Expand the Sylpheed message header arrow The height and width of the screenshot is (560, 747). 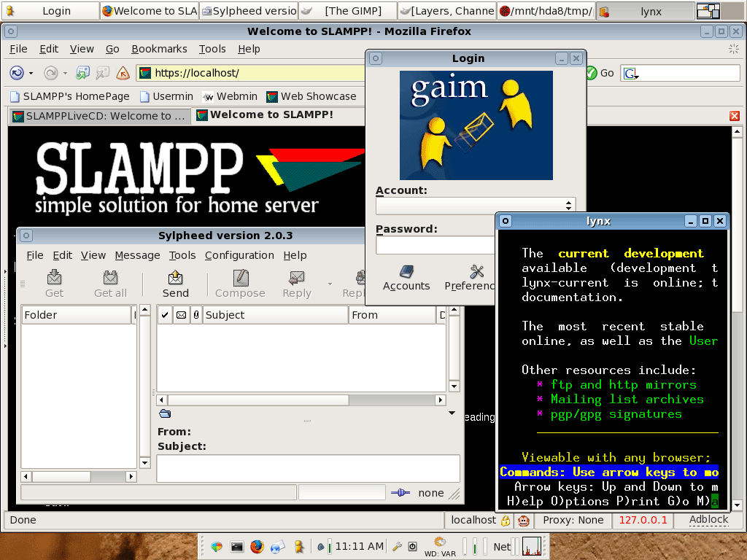452,413
